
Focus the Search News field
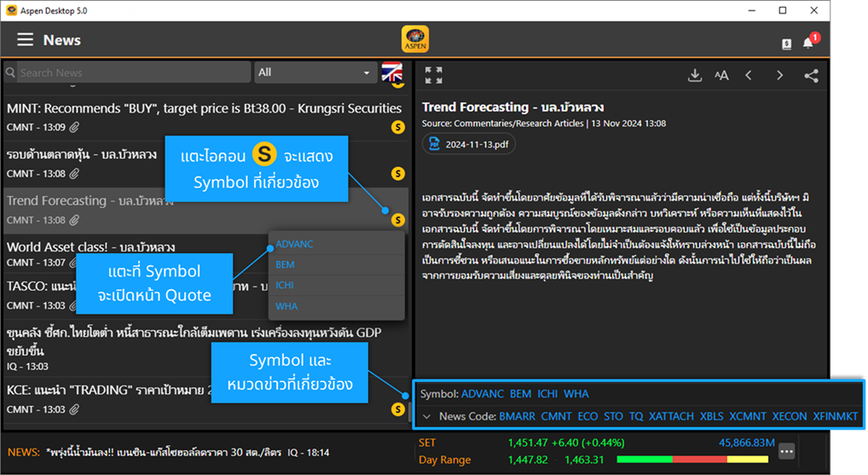tap(134, 72)
